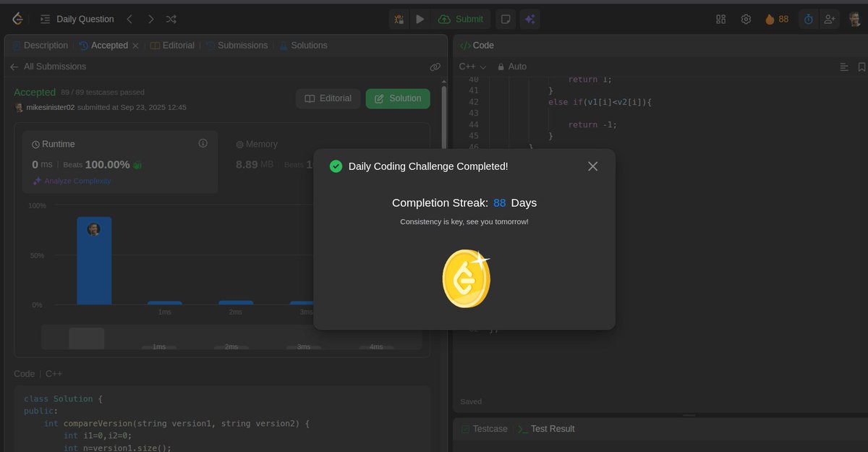This screenshot has width=868, height=452.
Task: Run the code with the play icon
Action: (420, 20)
